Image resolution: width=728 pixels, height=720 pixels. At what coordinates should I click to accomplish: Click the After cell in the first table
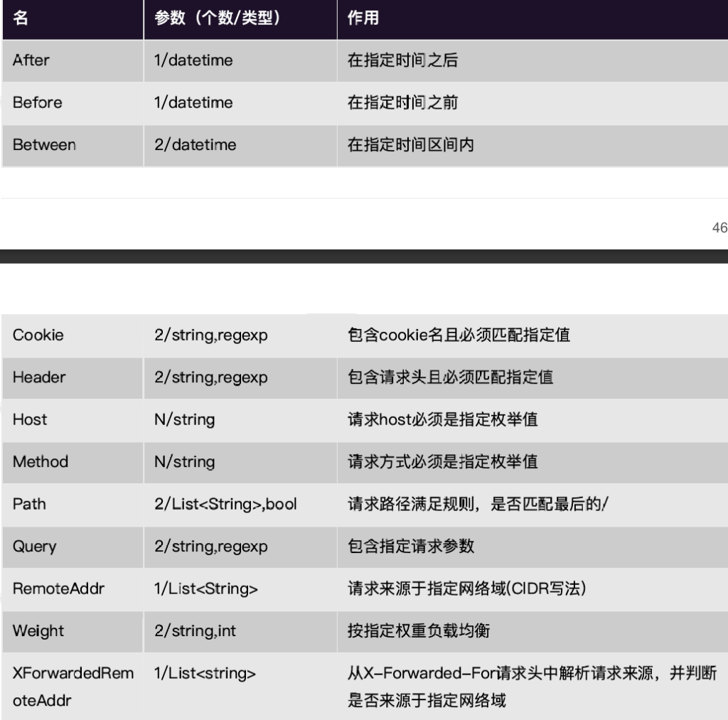(x=31, y=60)
